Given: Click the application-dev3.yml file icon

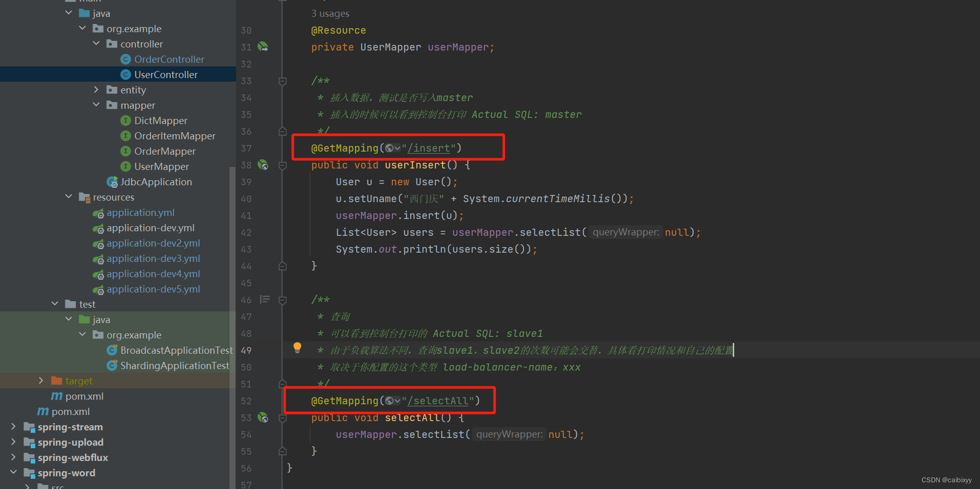Looking at the screenshot, I should coord(99,259).
